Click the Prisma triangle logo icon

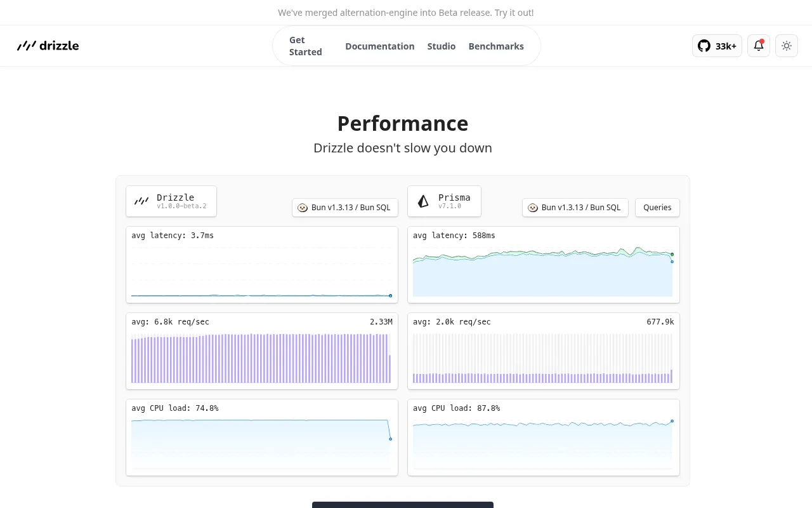pos(423,201)
